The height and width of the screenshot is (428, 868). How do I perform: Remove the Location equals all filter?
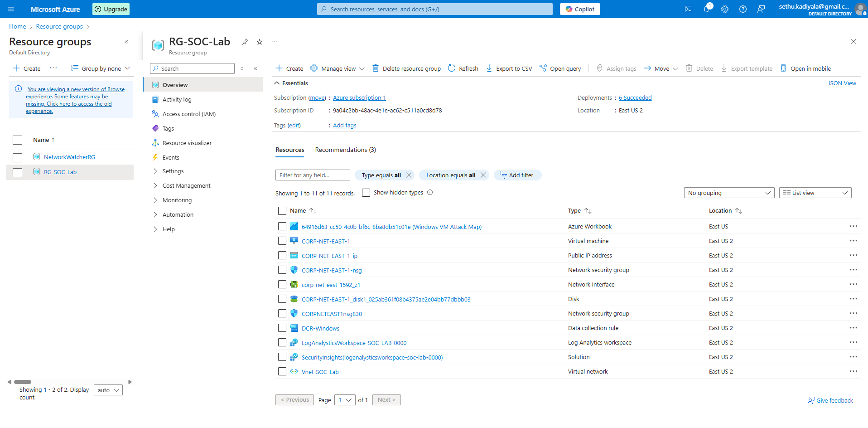pyautogui.click(x=483, y=175)
